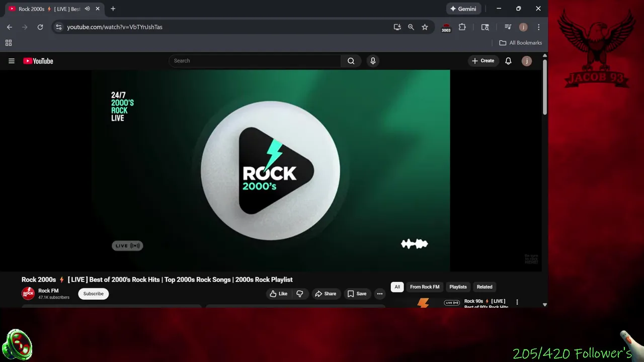The image size is (644, 362).
Task: Open the YouTube hamburger guide menu
Action: click(12, 61)
